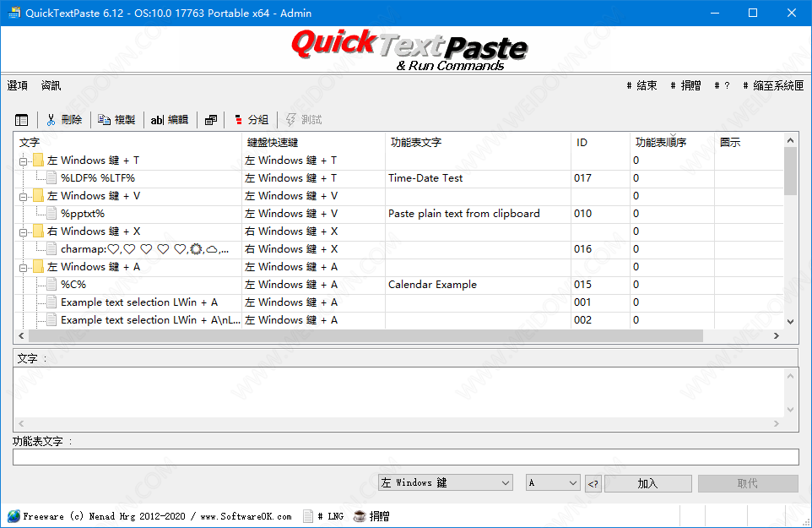Click folder icon of 左 Windows 鍵 + V

(x=38, y=196)
